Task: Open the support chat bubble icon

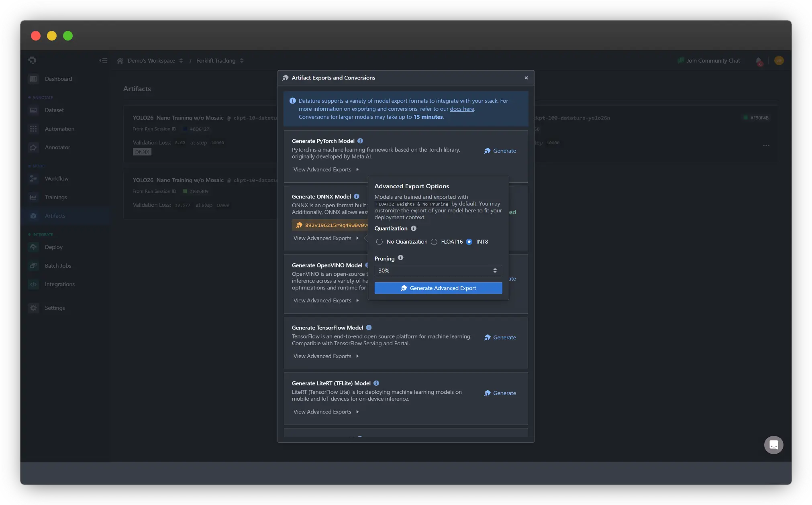Action: (x=773, y=445)
